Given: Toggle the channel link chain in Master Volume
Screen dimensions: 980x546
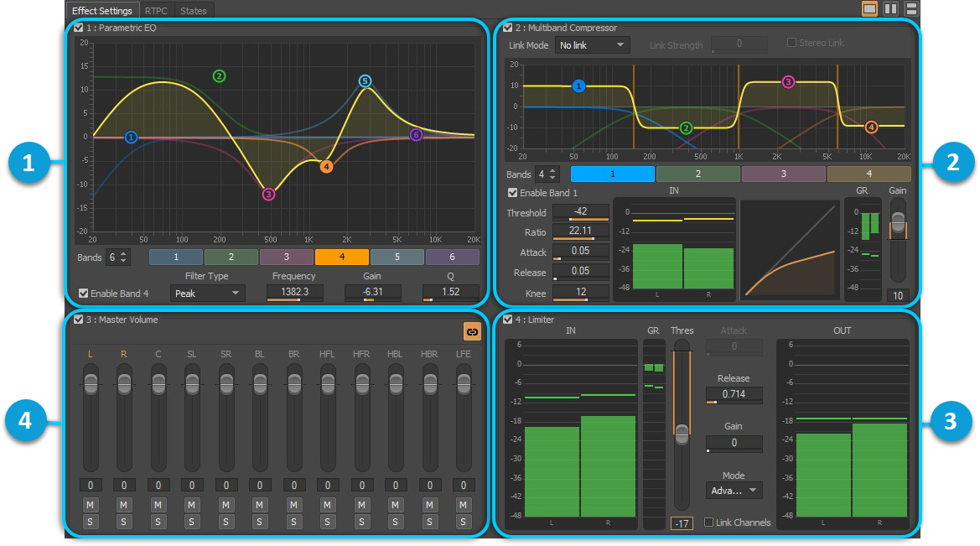Looking at the screenshot, I should [x=474, y=332].
